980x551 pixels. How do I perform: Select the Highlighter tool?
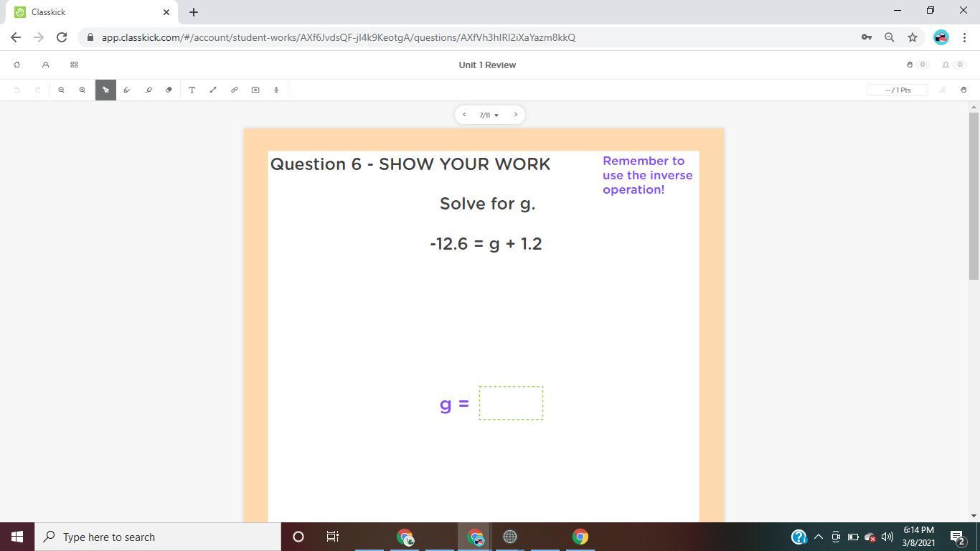[149, 90]
